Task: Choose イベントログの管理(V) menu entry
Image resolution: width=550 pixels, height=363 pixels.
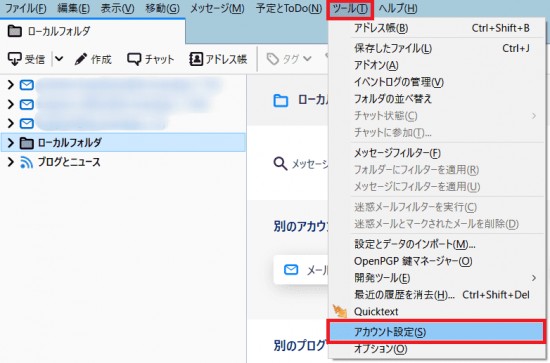Action: [437, 82]
